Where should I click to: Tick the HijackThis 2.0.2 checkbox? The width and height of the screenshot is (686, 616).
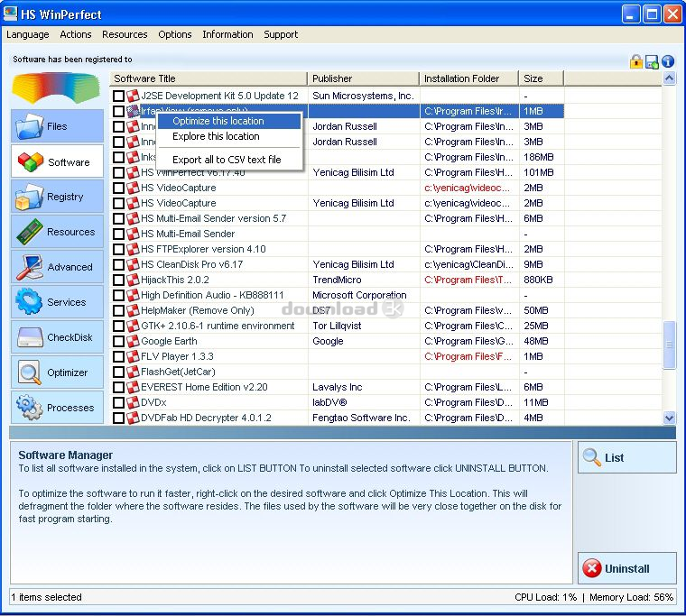pos(118,280)
